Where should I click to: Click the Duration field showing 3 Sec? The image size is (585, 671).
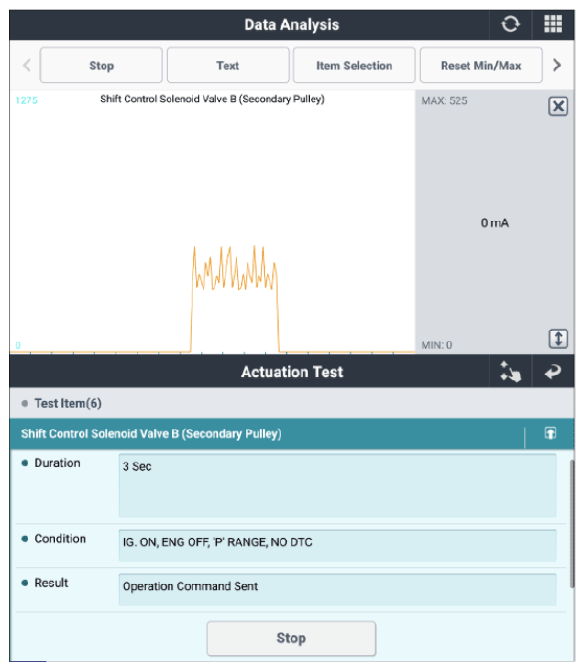(x=337, y=486)
